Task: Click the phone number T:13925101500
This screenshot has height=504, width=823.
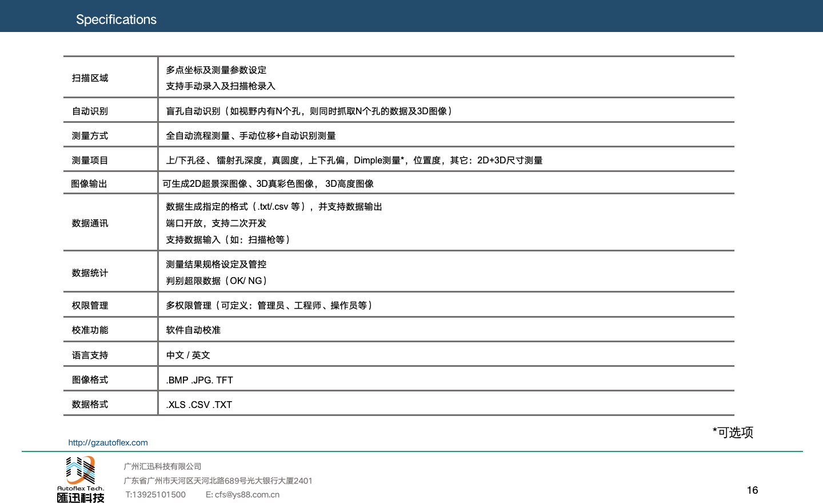Action: click(x=155, y=495)
